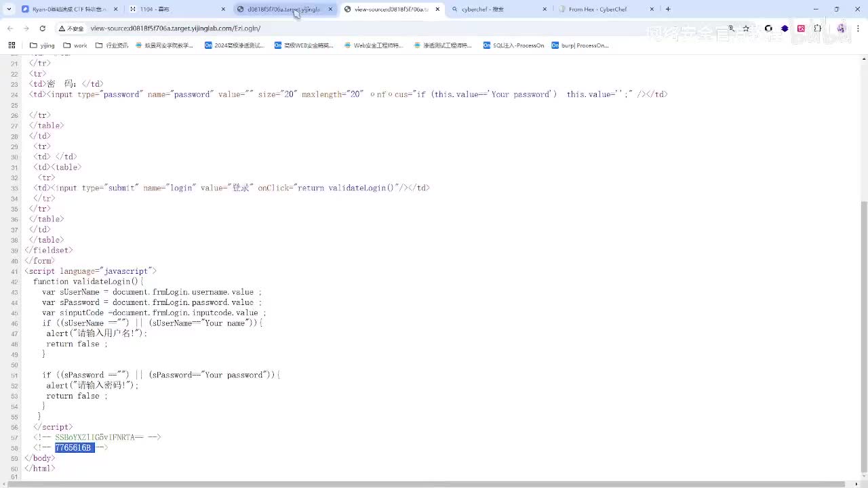Close the view-source tab

[437, 9]
